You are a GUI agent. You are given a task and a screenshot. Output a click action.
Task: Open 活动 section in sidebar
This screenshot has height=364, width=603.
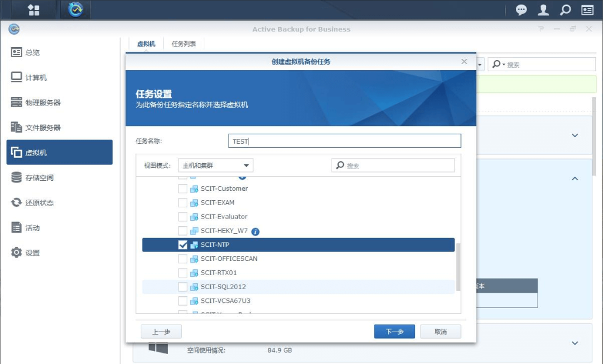(x=59, y=228)
